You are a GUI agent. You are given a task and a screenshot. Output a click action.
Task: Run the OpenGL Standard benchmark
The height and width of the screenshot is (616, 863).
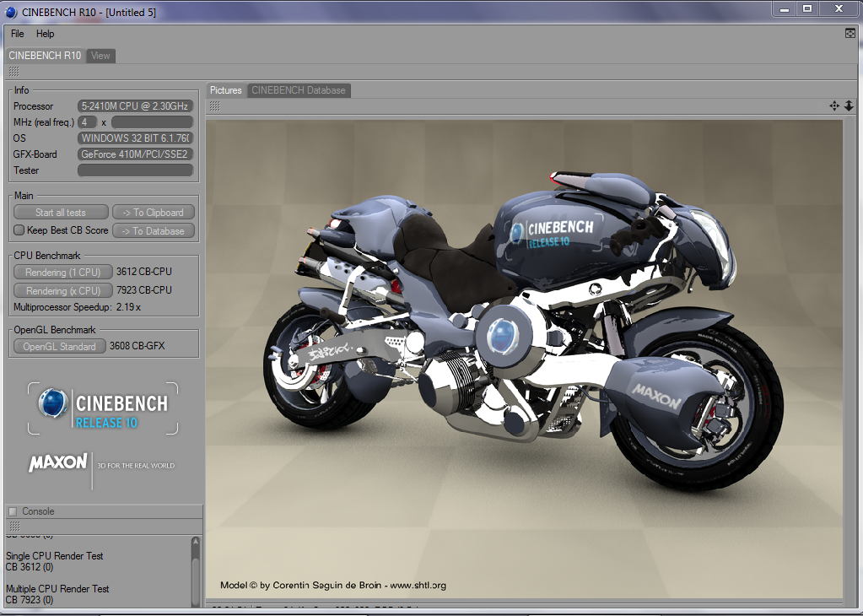tap(59, 346)
